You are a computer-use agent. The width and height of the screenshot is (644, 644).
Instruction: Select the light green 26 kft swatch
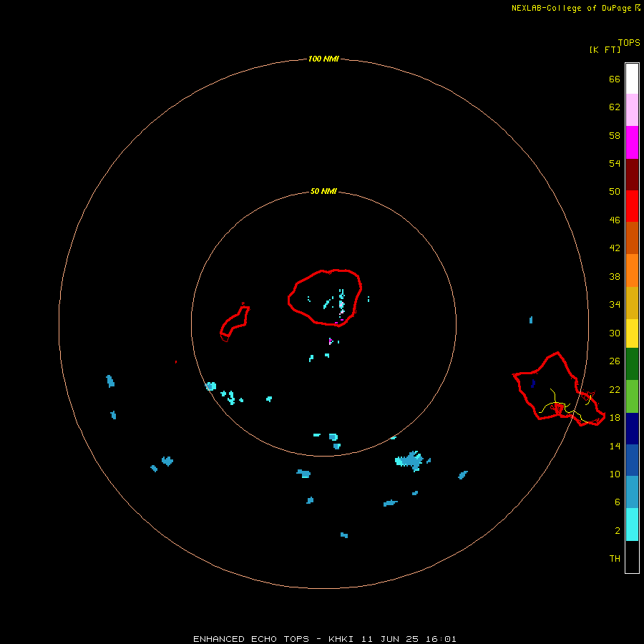[x=632, y=396]
